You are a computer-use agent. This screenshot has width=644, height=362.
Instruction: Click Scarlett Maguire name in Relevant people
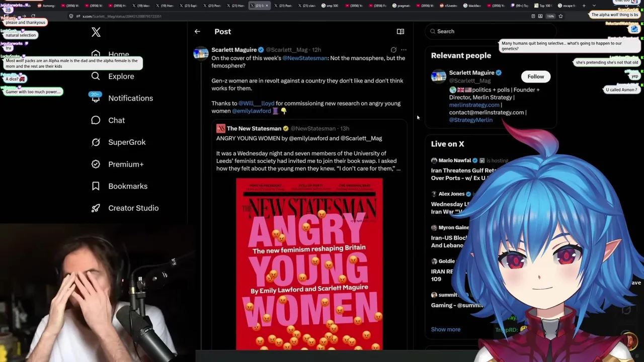click(471, 73)
